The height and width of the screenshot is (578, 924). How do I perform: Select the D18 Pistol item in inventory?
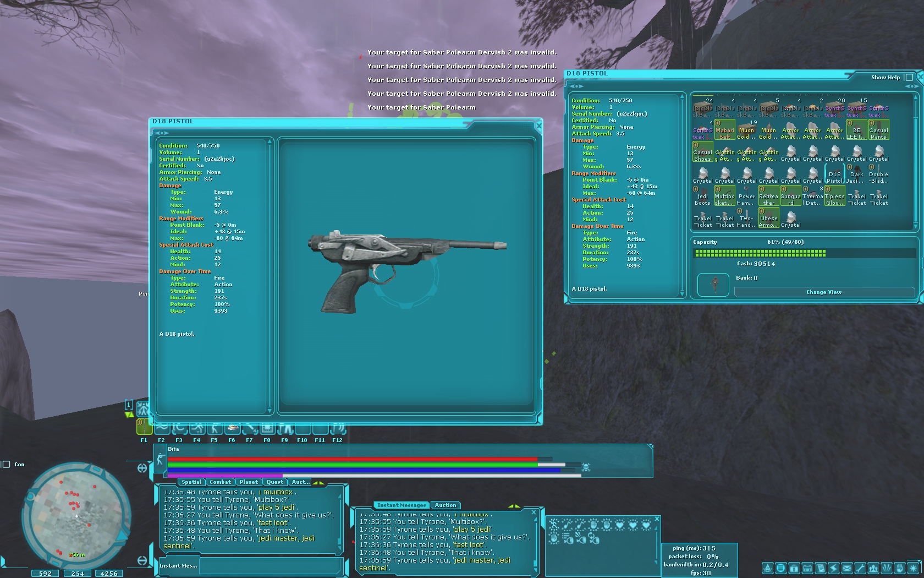[834, 174]
